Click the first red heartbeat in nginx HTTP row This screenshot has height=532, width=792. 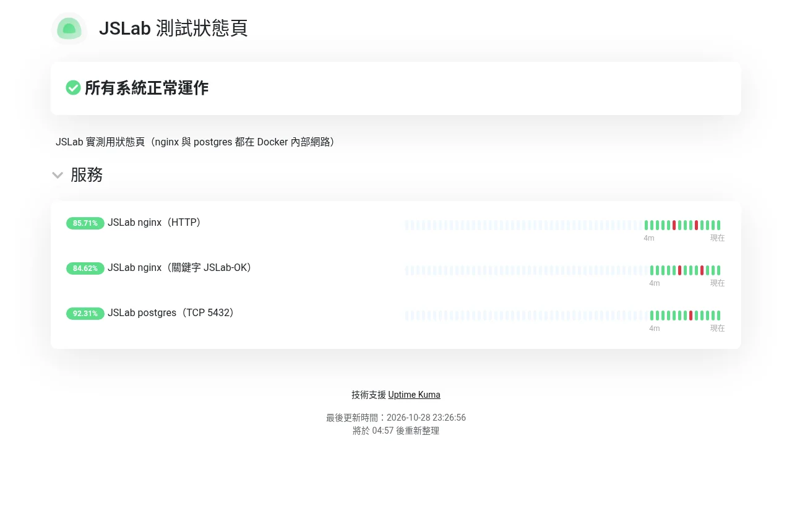pyautogui.click(x=674, y=225)
